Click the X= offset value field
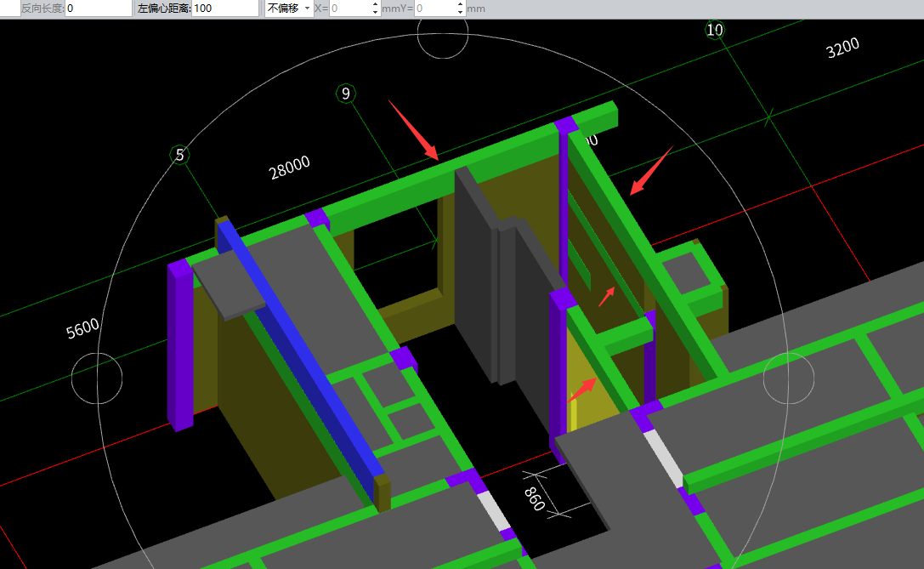Image resolution: width=924 pixels, height=569 pixels. (x=350, y=9)
